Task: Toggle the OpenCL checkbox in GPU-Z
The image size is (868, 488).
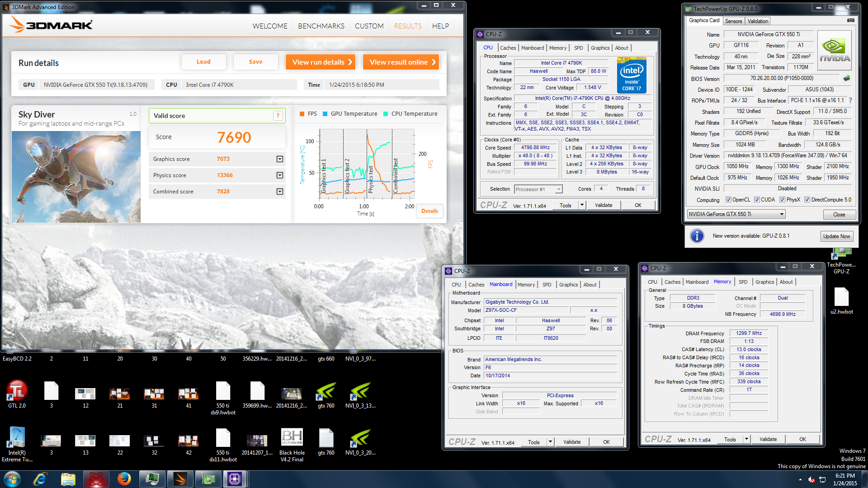Action: [x=728, y=200]
